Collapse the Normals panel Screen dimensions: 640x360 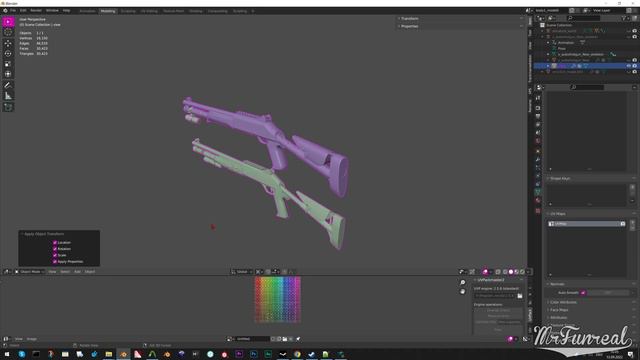[x=557, y=284]
